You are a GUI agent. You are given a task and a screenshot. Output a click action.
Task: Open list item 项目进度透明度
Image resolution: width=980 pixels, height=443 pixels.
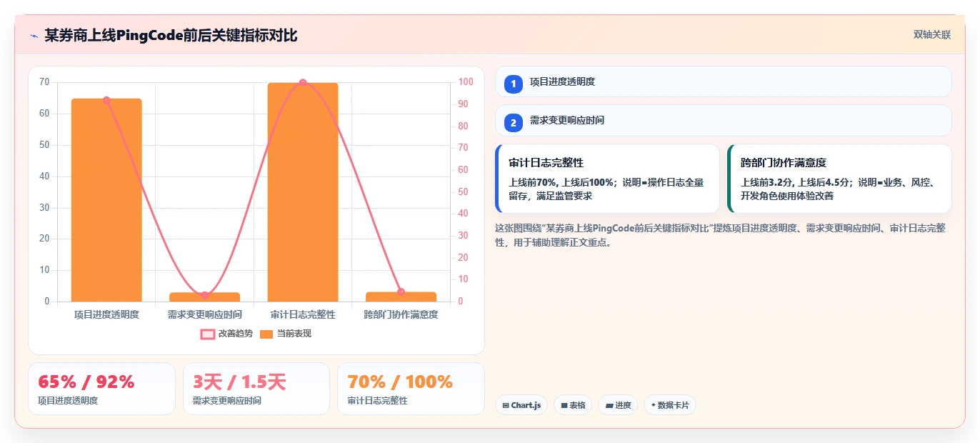724,81
